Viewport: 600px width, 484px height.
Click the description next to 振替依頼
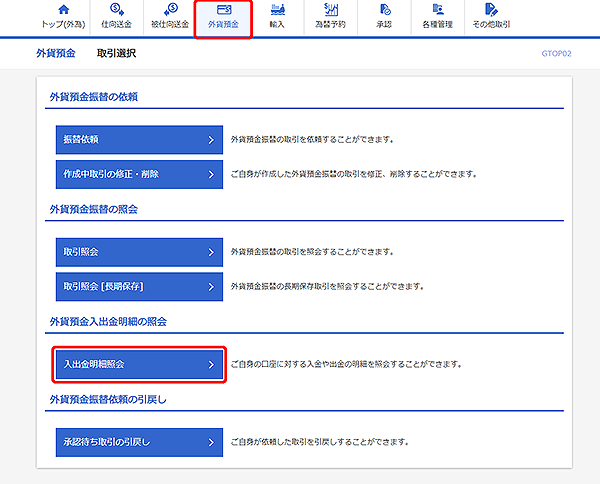[312, 140]
